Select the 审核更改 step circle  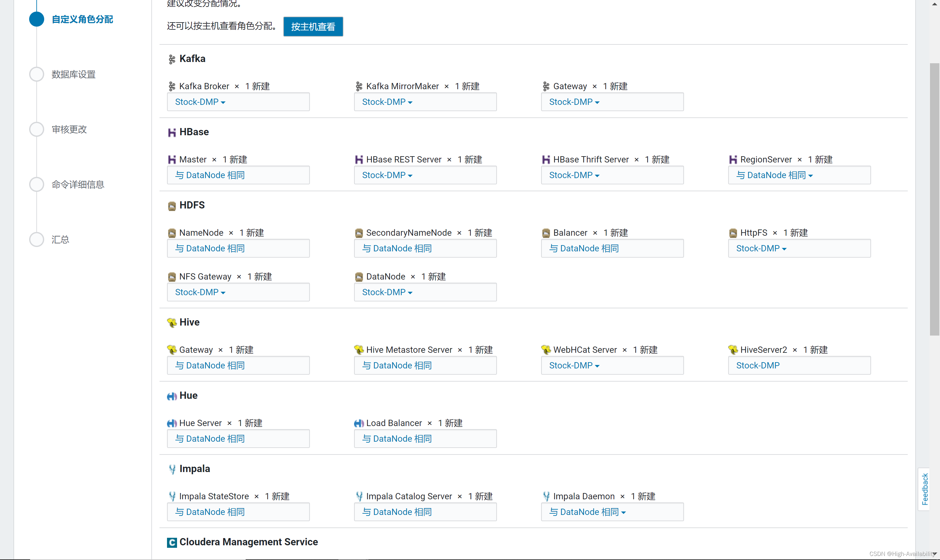click(x=37, y=129)
